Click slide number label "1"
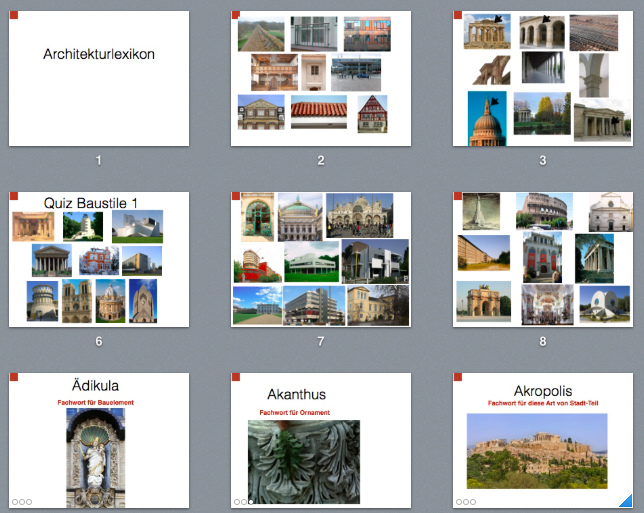Viewport: 644px width, 513px height. tap(99, 160)
